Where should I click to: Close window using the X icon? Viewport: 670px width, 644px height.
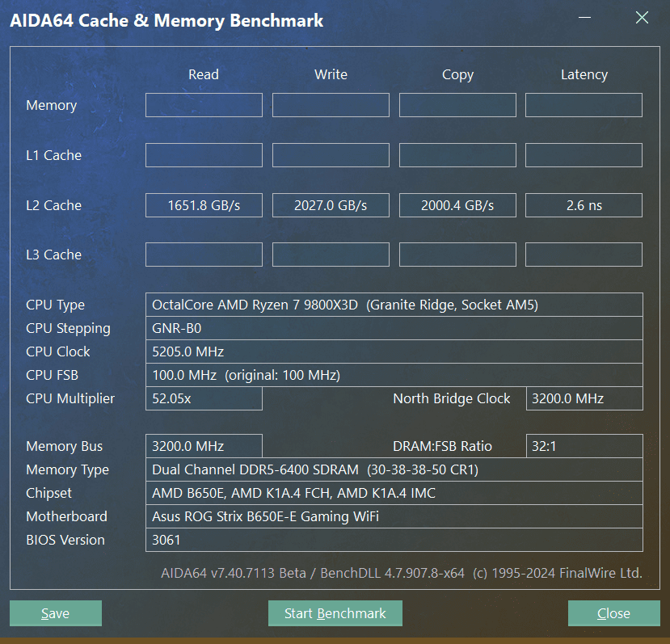pos(642,18)
